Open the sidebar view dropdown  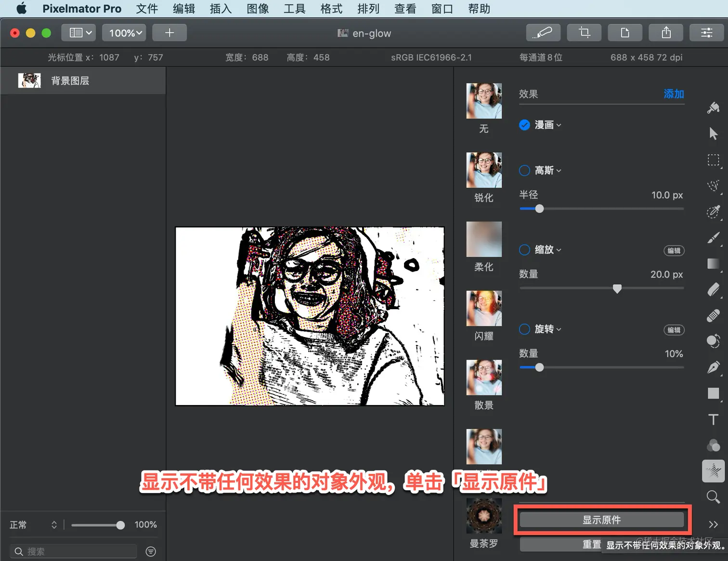click(x=78, y=33)
